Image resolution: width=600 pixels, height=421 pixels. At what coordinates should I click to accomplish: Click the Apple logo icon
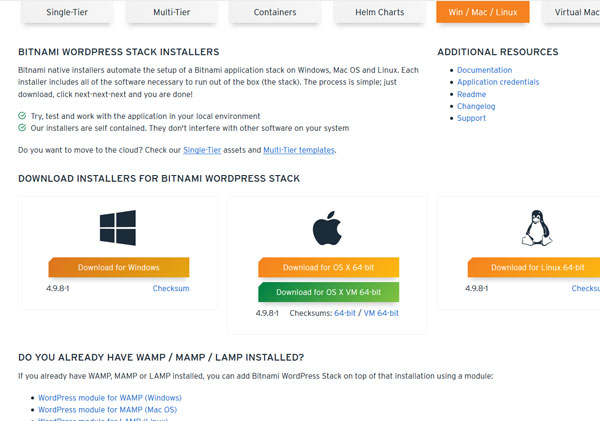327,228
